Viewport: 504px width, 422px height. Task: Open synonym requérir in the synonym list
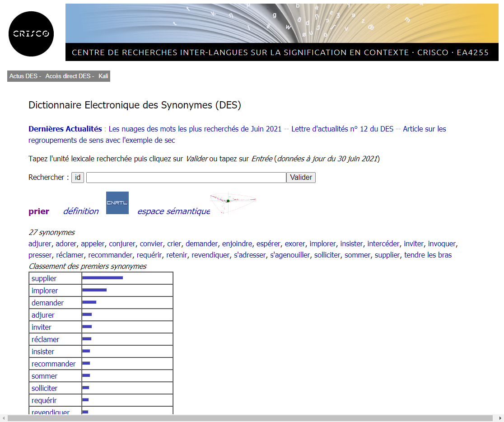(x=149, y=255)
